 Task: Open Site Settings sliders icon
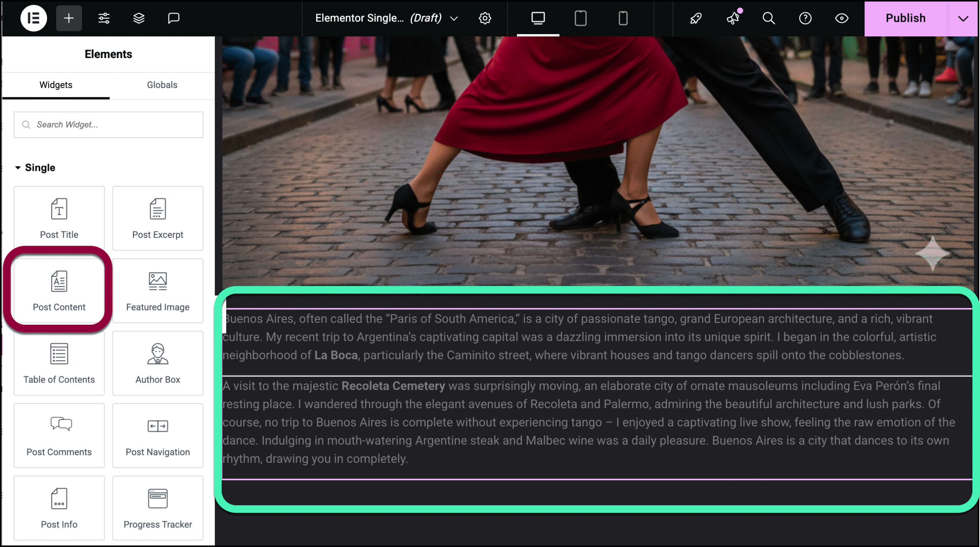coord(104,18)
